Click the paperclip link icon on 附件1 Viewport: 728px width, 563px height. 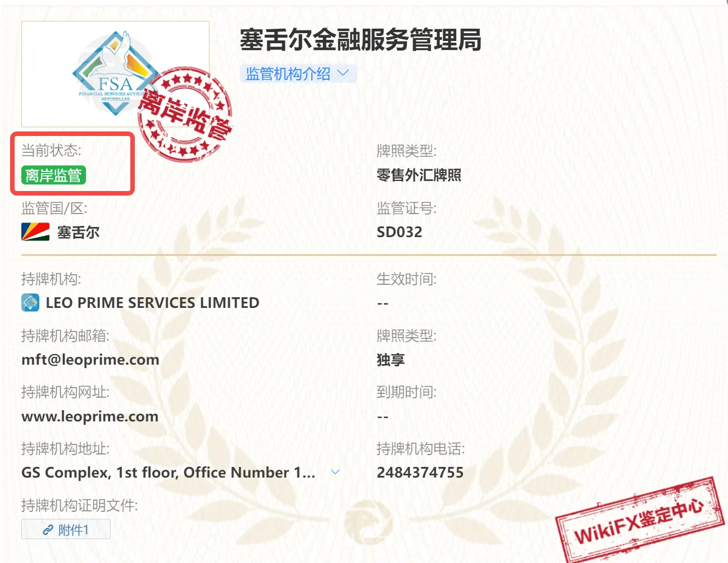[x=48, y=530]
